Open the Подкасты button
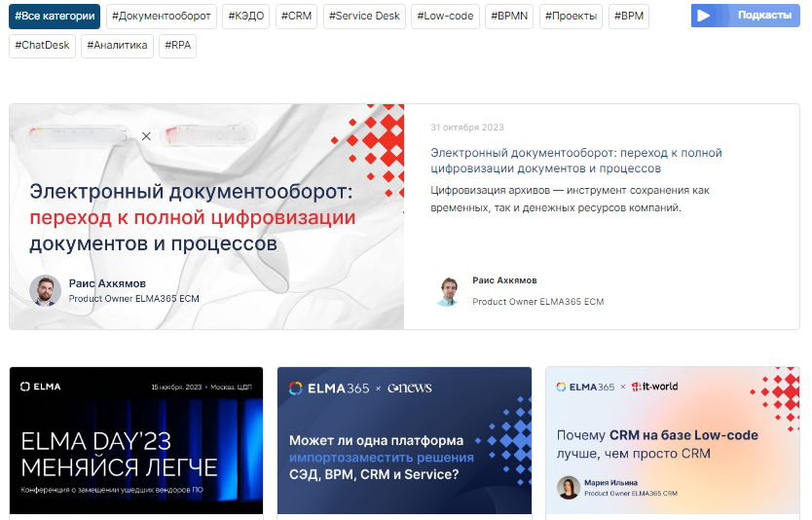 point(745,16)
